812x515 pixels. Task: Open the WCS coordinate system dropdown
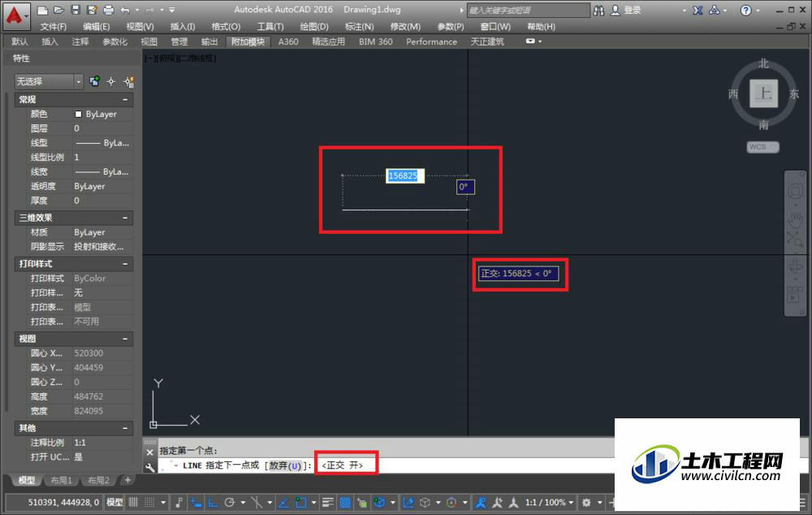coord(762,147)
